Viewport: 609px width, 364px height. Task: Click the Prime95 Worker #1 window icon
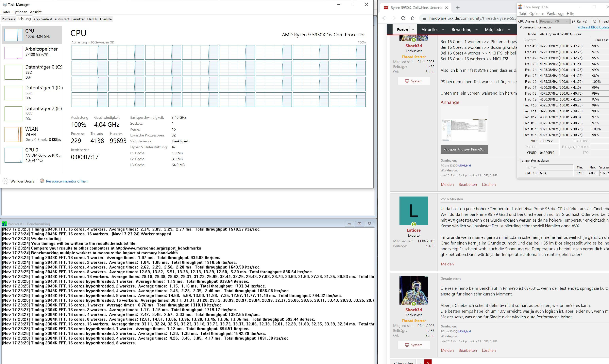pyautogui.click(x=4, y=224)
